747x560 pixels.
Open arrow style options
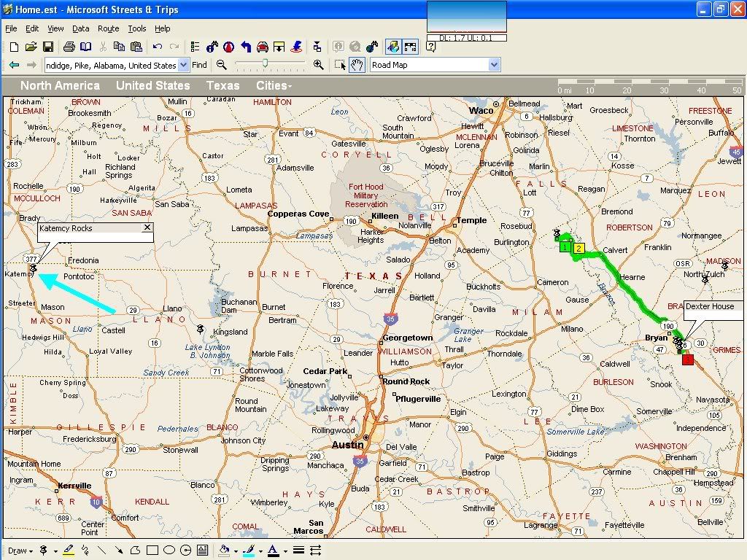315,551
